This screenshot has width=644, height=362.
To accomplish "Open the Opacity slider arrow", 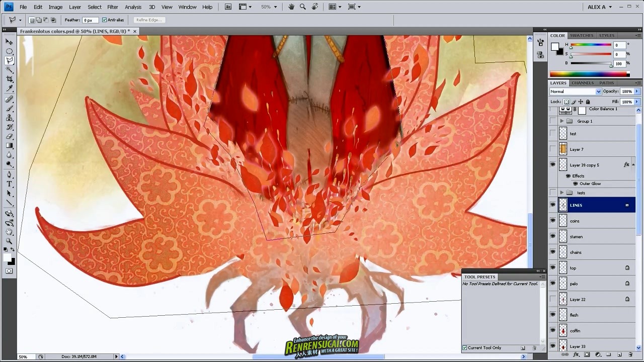I will pos(636,92).
